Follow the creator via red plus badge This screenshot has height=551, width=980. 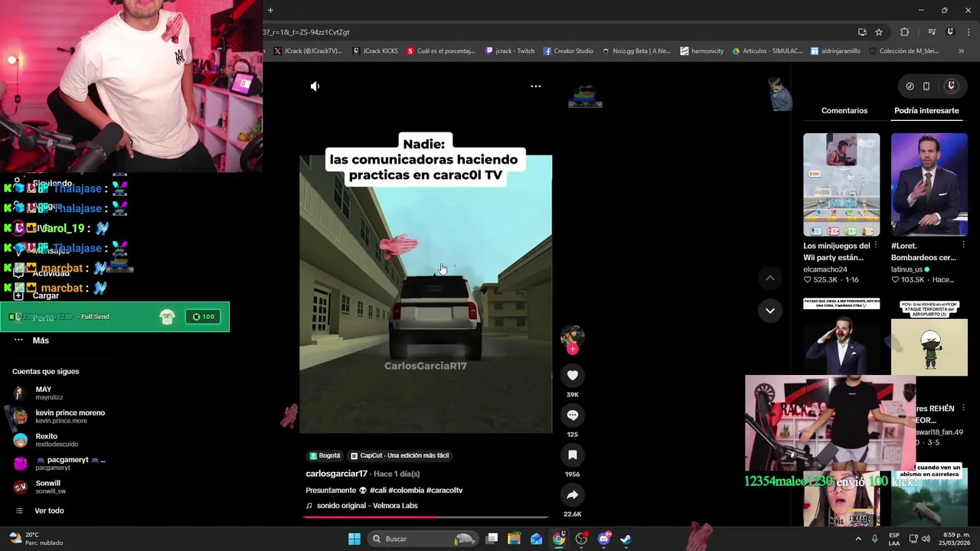[573, 349]
